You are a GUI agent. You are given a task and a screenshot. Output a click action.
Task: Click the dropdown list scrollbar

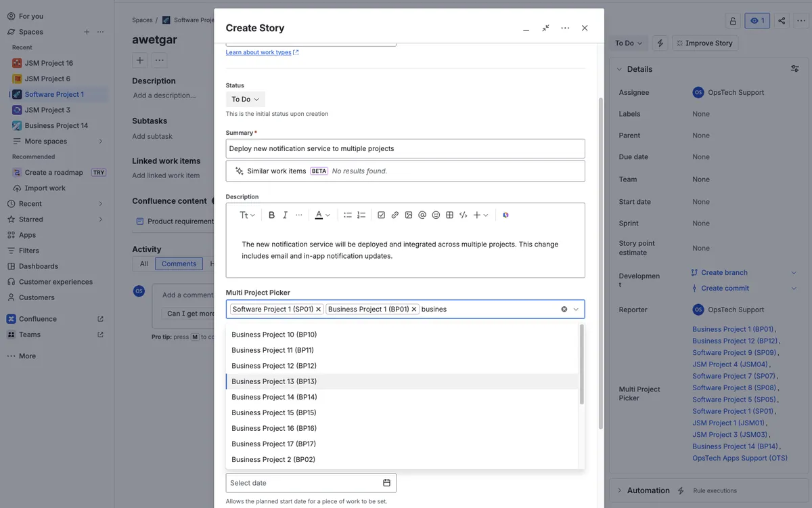pos(581,364)
